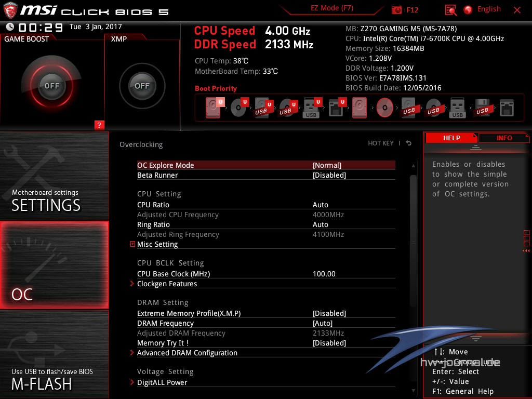The height and width of the screenshot is (399, 532).
Task: Select the OC section in sidebar
Action: click(x=54, y=265)
